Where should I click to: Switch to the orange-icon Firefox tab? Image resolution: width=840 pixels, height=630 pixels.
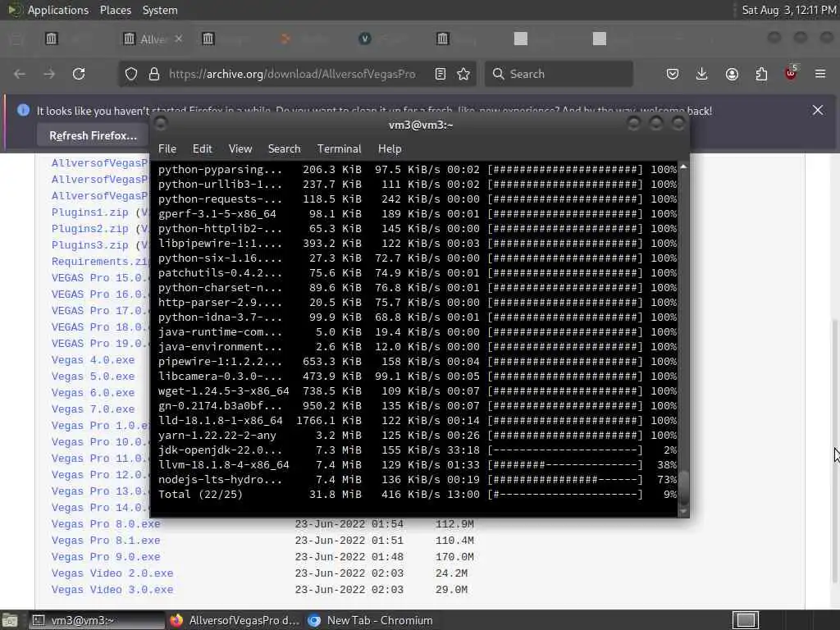(x=285, y=39)
